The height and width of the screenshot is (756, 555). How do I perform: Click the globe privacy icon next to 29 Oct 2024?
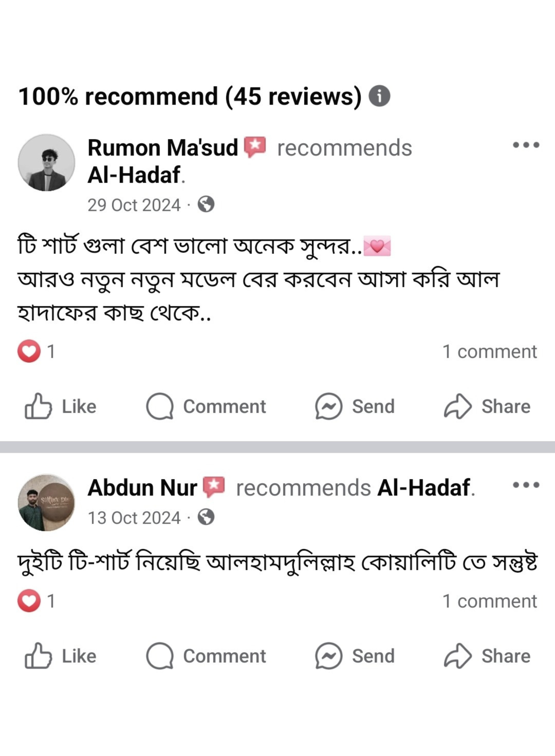point(206,204)
